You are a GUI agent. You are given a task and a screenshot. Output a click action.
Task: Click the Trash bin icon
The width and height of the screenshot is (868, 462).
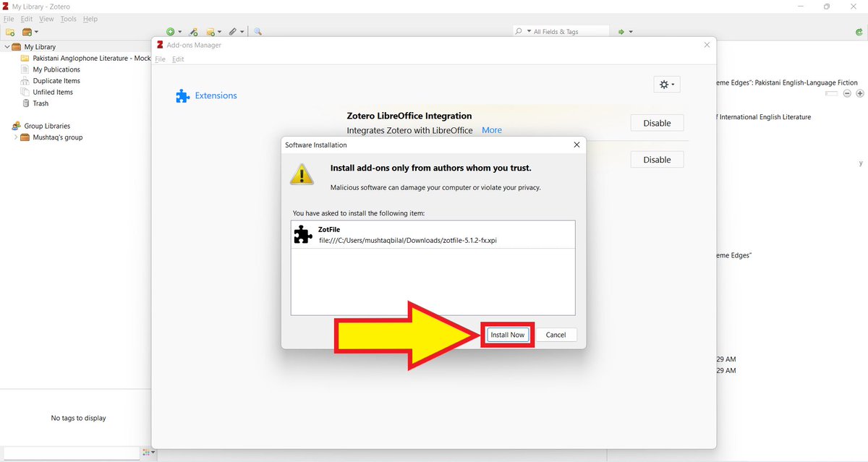click(25, 103)
